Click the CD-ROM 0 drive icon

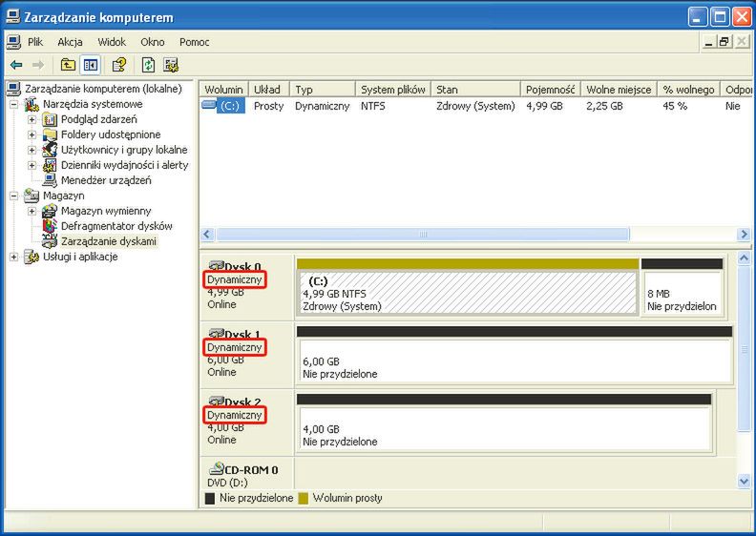point(217,468)
